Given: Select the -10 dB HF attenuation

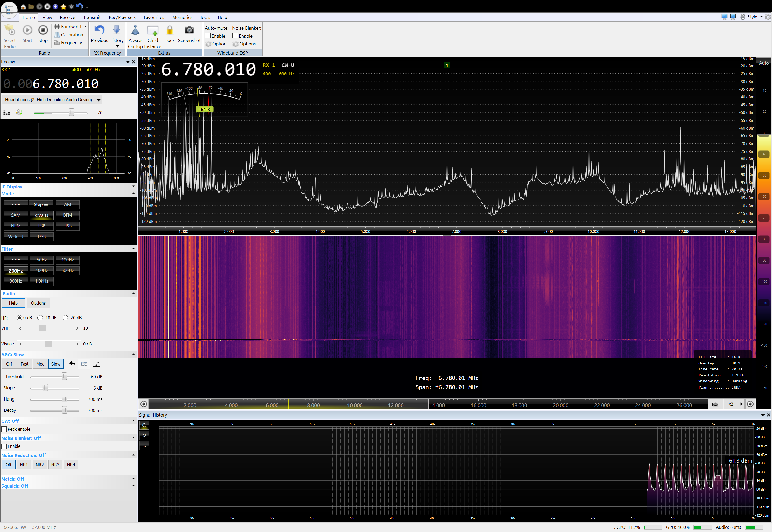Looking at the screenshot, I should (40, 318).
